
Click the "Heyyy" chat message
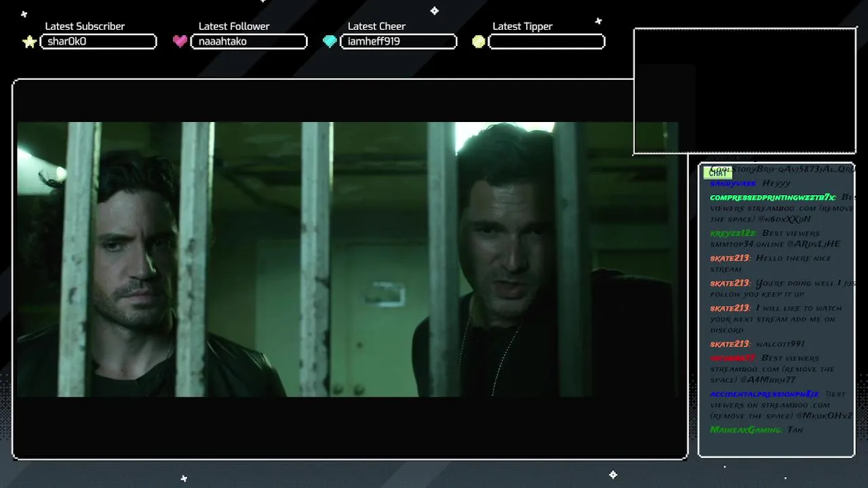click(x=776, y=184)
